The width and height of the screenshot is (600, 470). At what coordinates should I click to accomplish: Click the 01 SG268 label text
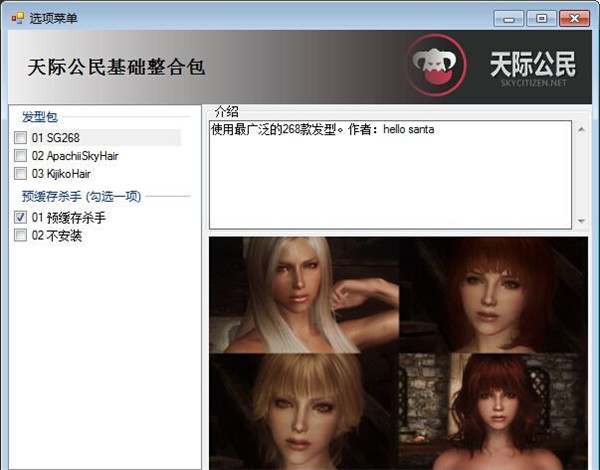point(55,138)
